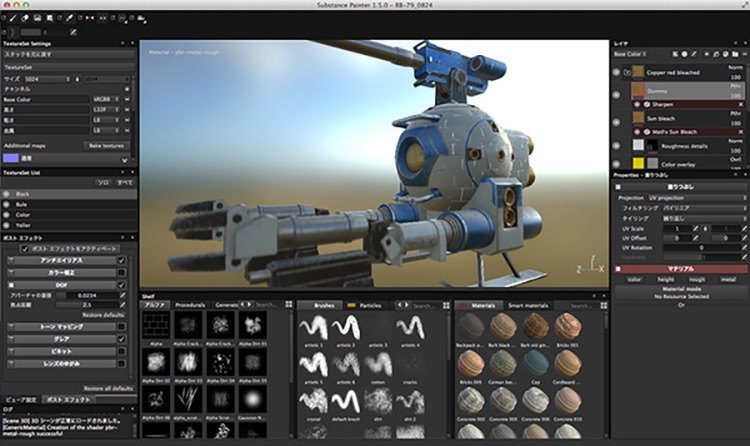750x446 pixels.
Task: Remove the MatFx Sun Bleach effect with its X
Action: [741, 132]
